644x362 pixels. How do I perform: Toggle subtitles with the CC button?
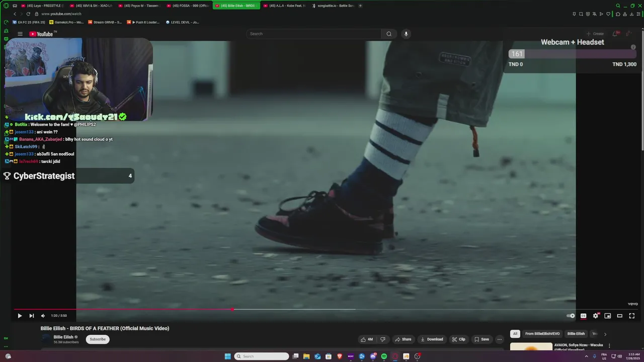[x=583, y=316]
